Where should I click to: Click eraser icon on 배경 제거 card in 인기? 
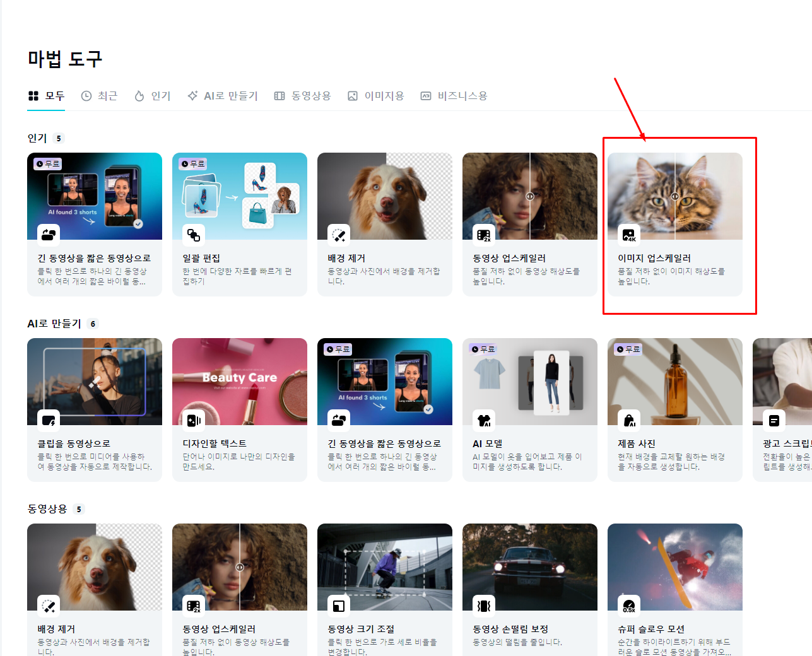(339, 235)
